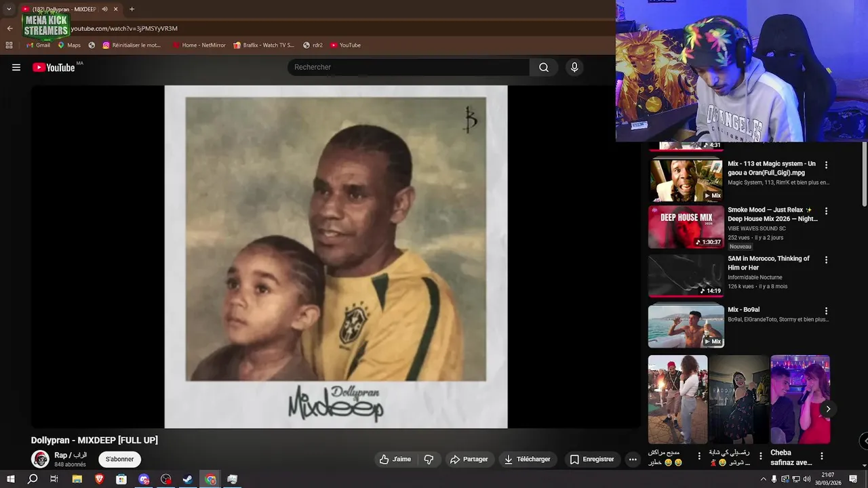This screenshot has width=868, height=488.
Task: Open Braflix - Watch TV bookmark
Action: [264, 45]
